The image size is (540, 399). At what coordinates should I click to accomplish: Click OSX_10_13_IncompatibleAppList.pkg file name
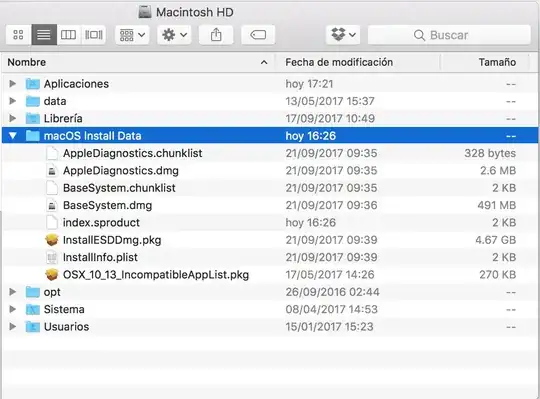pyautogui.click(x=156, y=275)
